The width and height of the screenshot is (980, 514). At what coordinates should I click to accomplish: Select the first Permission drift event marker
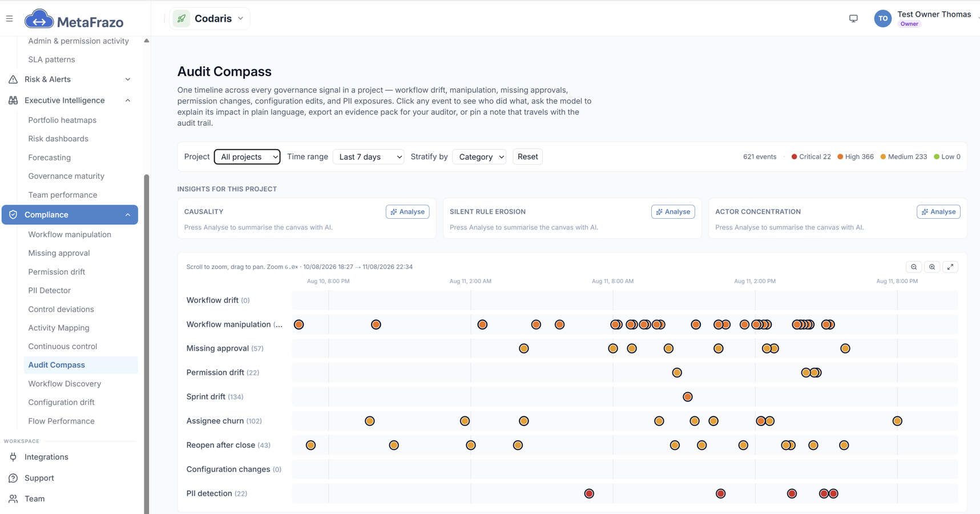coord(677,373)
